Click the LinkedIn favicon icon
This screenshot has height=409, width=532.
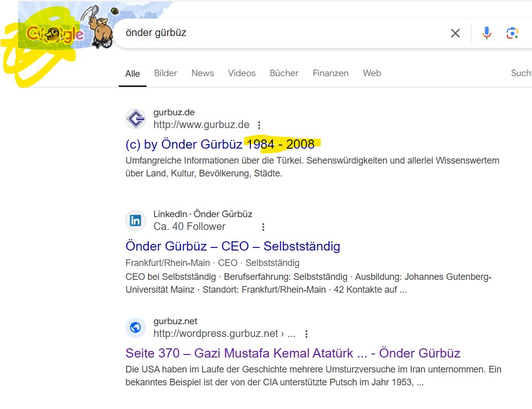tap(136, 221)
